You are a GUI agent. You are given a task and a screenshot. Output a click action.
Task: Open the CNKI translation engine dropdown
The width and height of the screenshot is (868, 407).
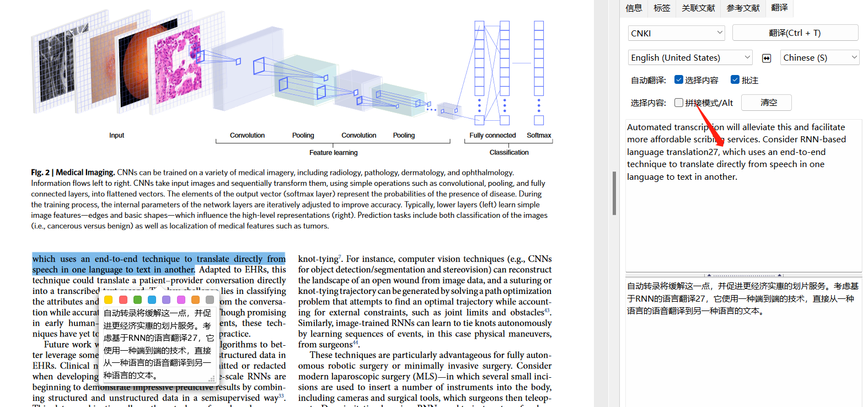point(677,33)
